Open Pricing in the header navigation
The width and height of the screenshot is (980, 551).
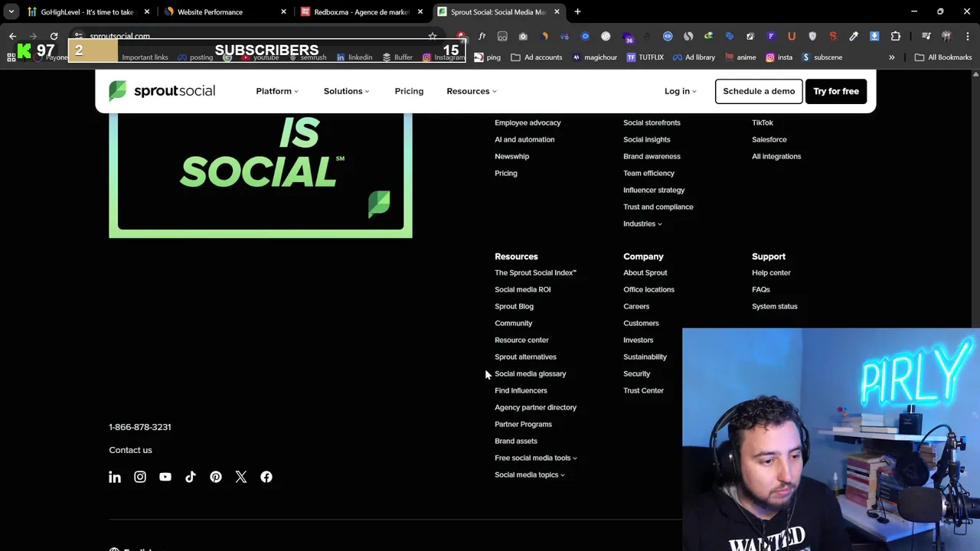409,91
